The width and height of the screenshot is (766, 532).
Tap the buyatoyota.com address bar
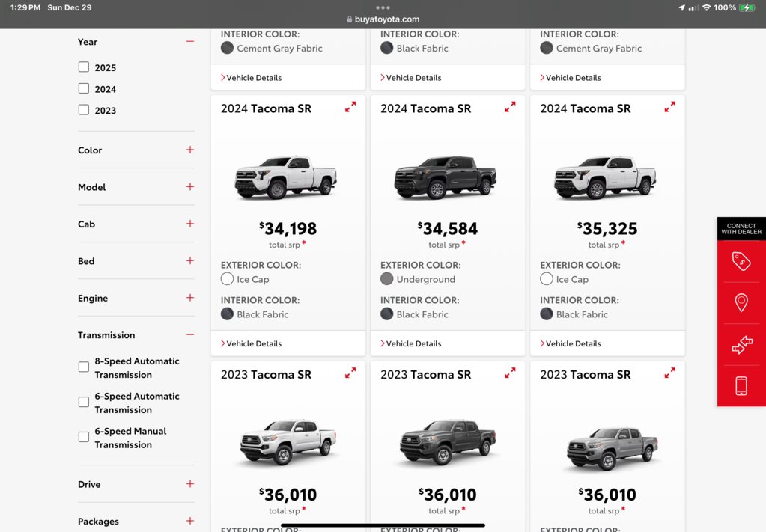[x=383, y=19]
